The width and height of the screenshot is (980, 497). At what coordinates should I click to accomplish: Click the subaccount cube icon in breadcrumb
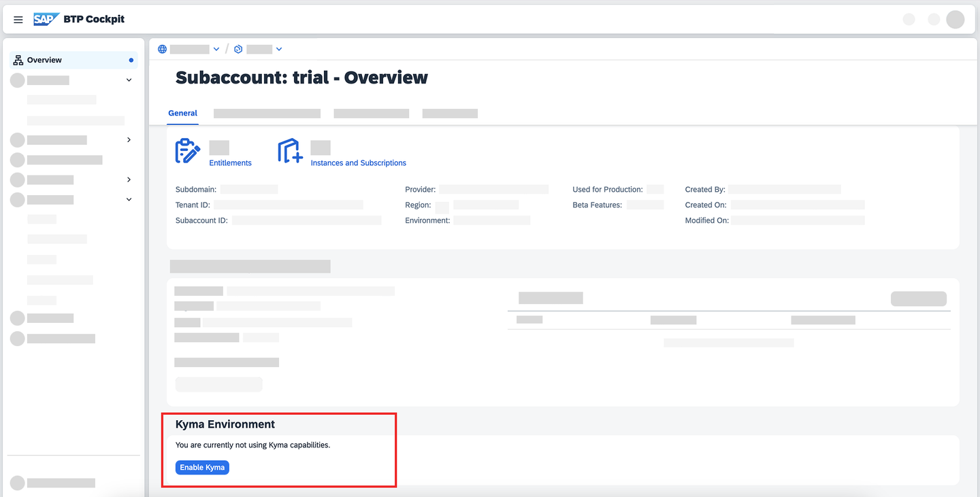pyautogui.click(x=238, y=49)
